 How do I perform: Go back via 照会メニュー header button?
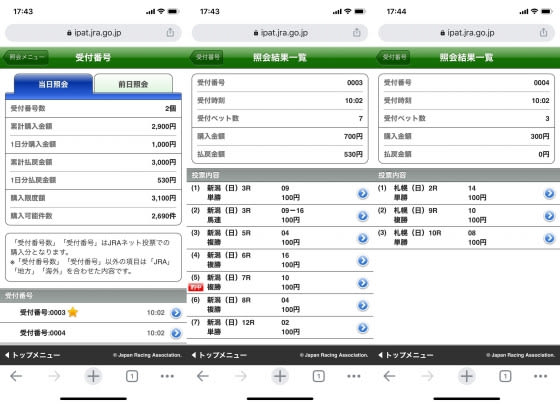(x=26, y=57)
